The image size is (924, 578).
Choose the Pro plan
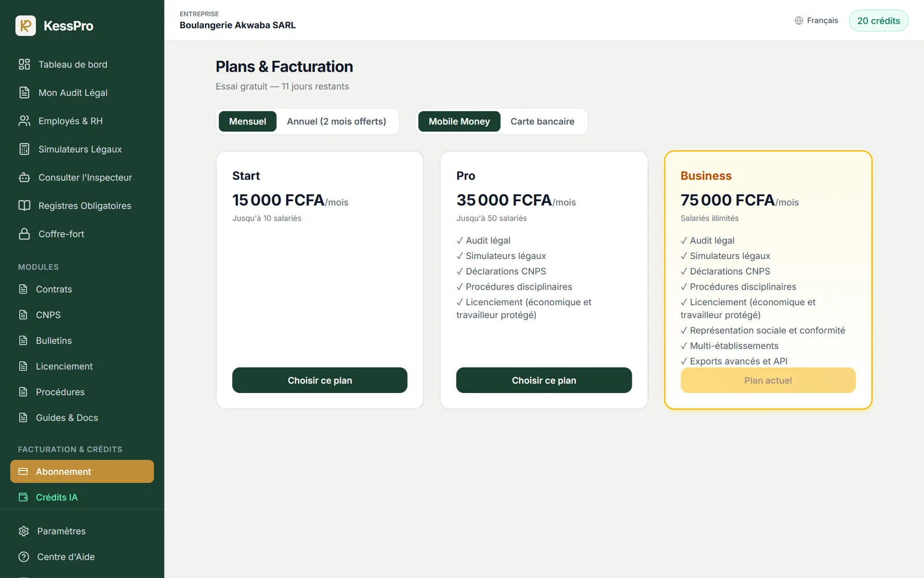(x=544, y=380)
